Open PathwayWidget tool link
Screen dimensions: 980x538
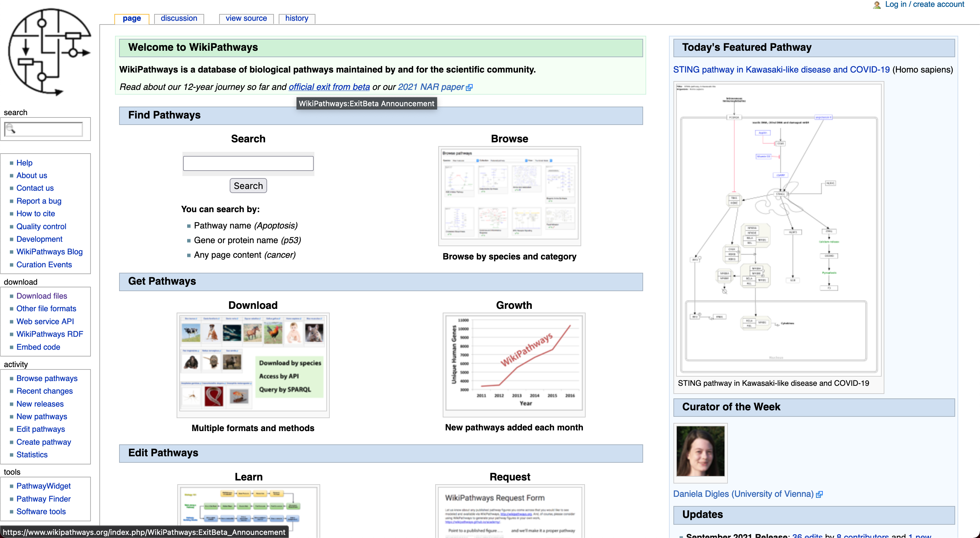44,486
